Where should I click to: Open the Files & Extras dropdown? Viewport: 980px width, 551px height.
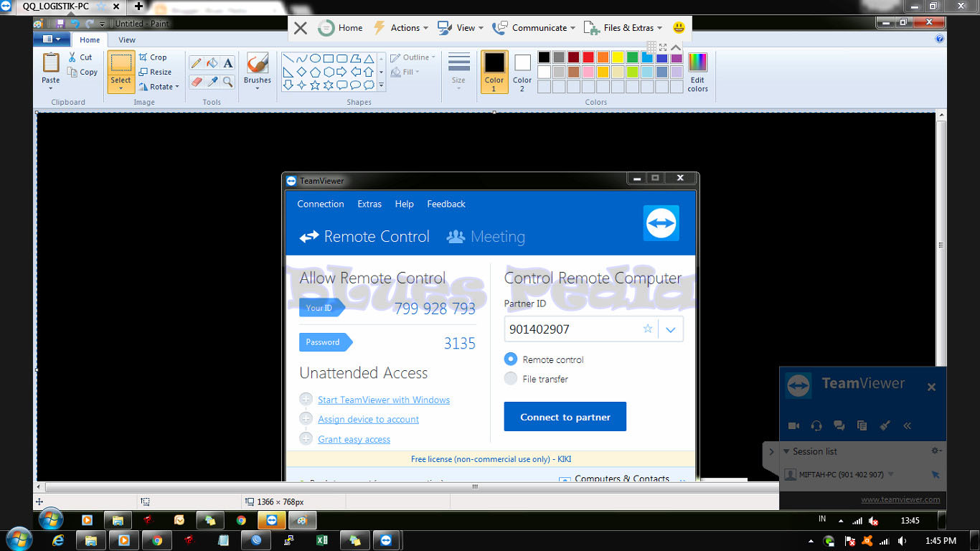(622, 28)
